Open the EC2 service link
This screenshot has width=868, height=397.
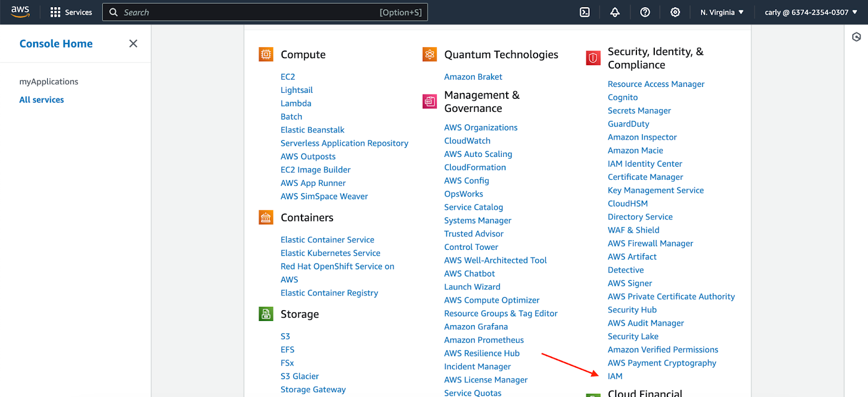pos(288,77)
